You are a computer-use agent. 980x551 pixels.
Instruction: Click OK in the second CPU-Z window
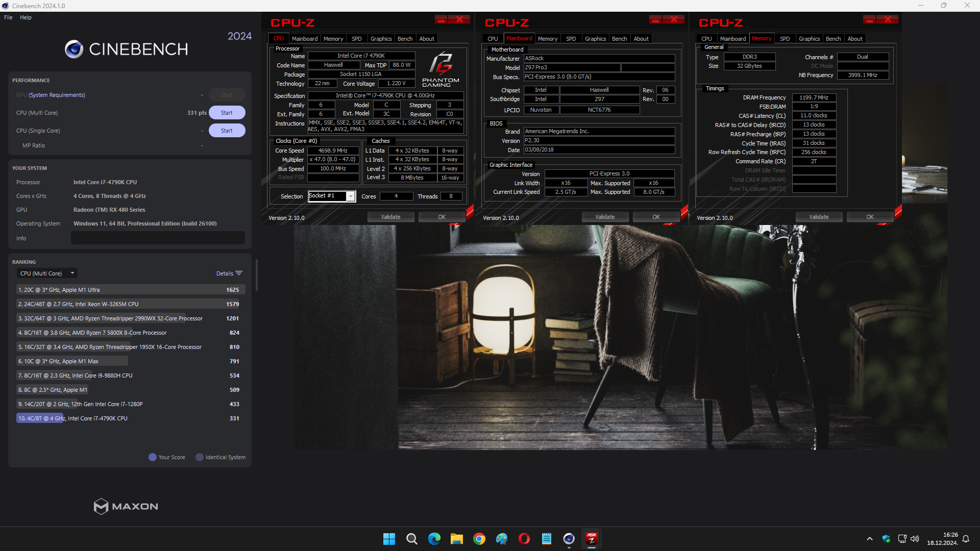(x=656, y=217)
